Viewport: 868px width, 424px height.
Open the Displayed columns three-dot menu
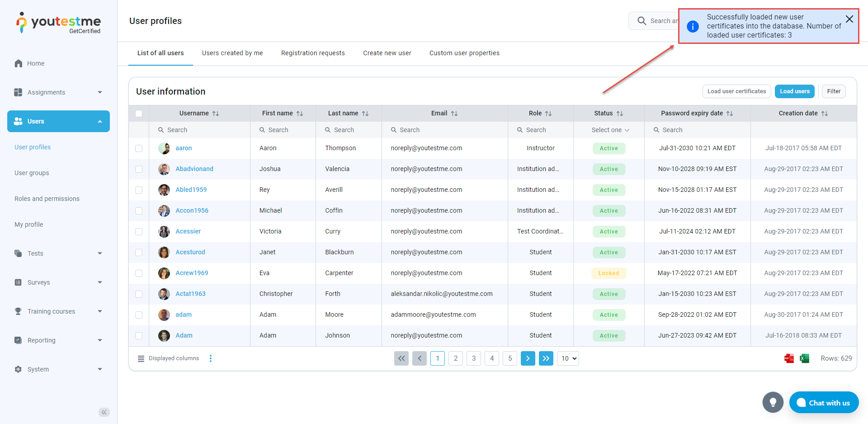(x=211, y=358)
